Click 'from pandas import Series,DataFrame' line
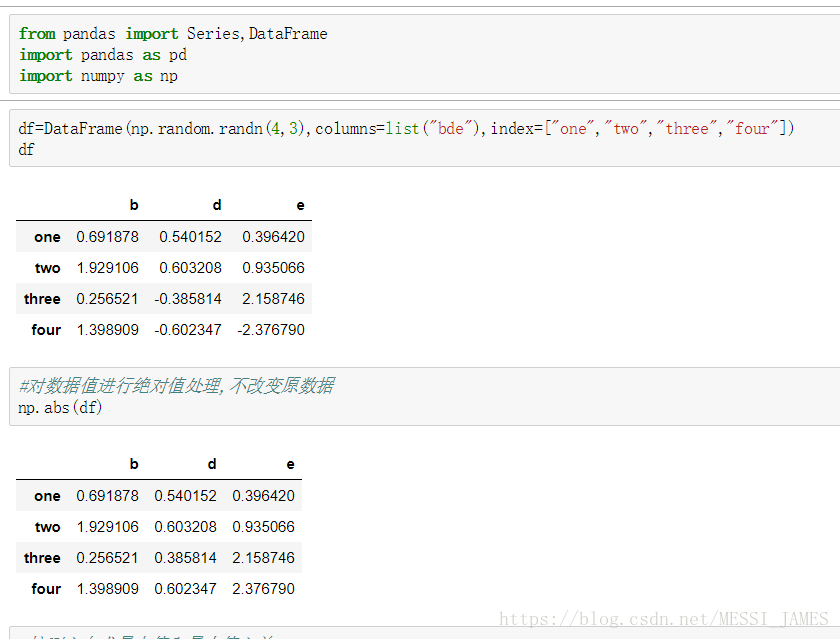The width and height of the screenshot is (840, 639). click(x=173, y=34)
